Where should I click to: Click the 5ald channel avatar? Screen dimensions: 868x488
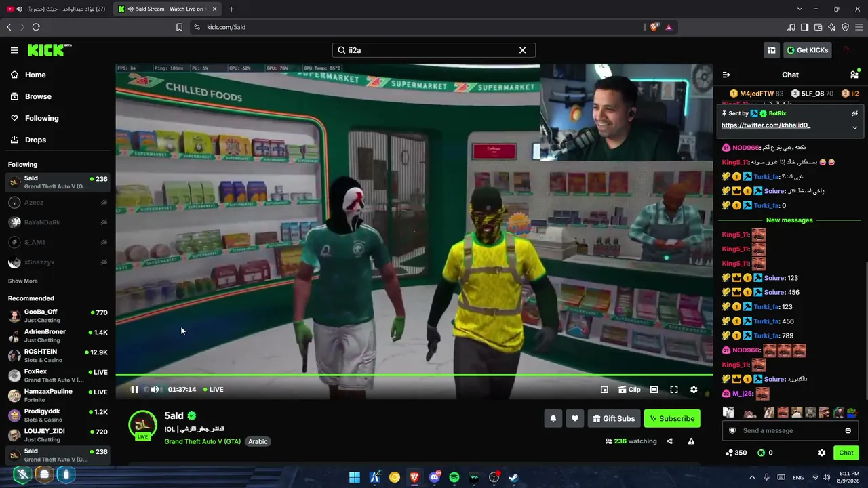point(143,424)
